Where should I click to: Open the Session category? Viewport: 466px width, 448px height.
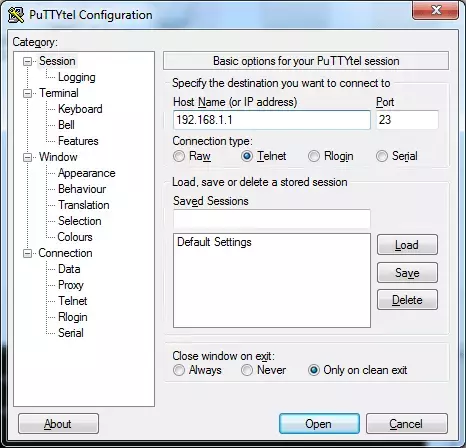click(57, 61)
